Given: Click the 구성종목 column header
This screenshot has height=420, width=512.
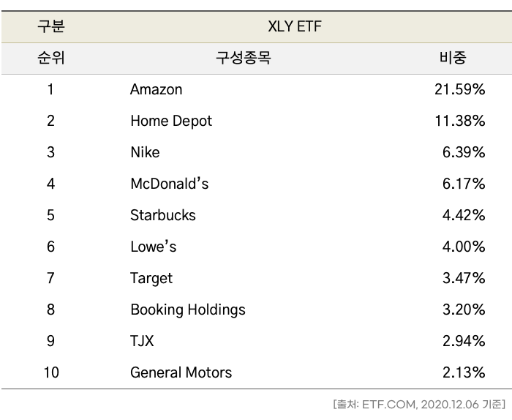Looking at the screenshot, I should [243, 58].
